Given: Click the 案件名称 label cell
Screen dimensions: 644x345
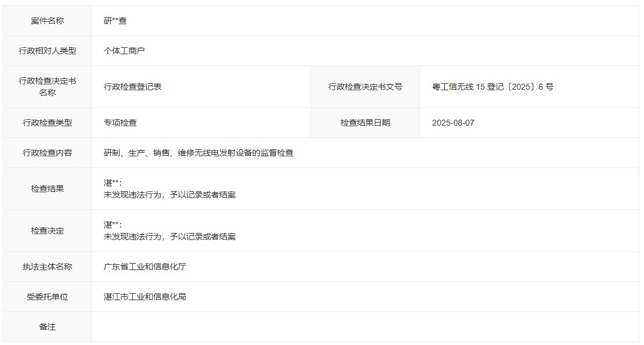Looking at the screenshot, I should pyautogui.click(x=47, y=21).
